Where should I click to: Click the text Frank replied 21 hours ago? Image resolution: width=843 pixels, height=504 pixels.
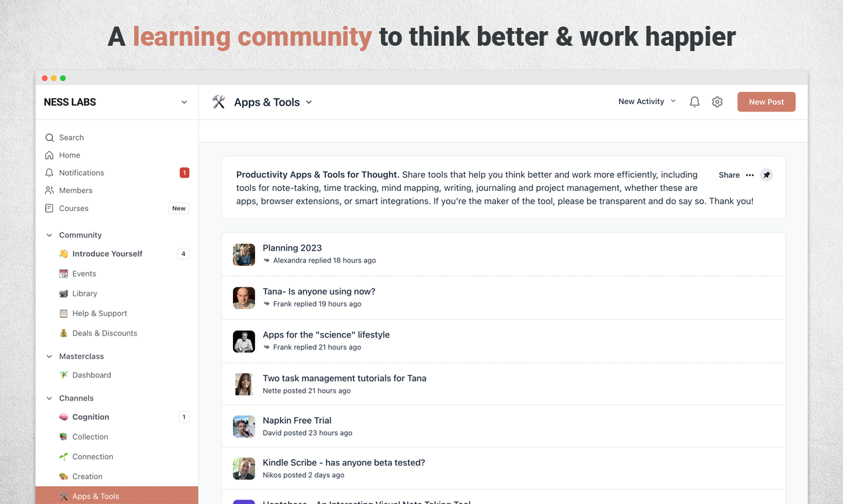pyautogui.click(x=317, y=347)
